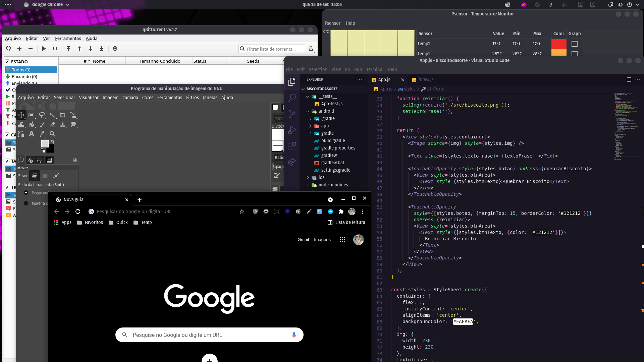Open VS Code's Search sidebar view
Screen dimensions: 644x362
pos(292,97)
